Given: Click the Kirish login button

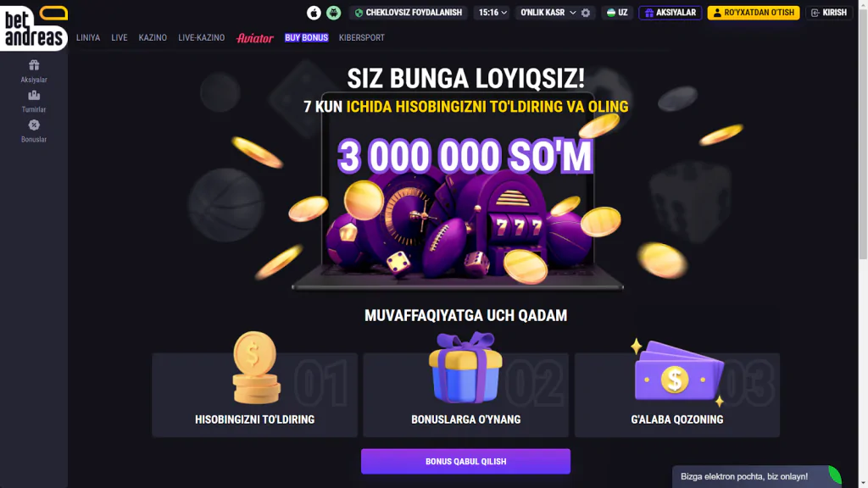Looking at the screenshot, I should [x=829, y=13].
